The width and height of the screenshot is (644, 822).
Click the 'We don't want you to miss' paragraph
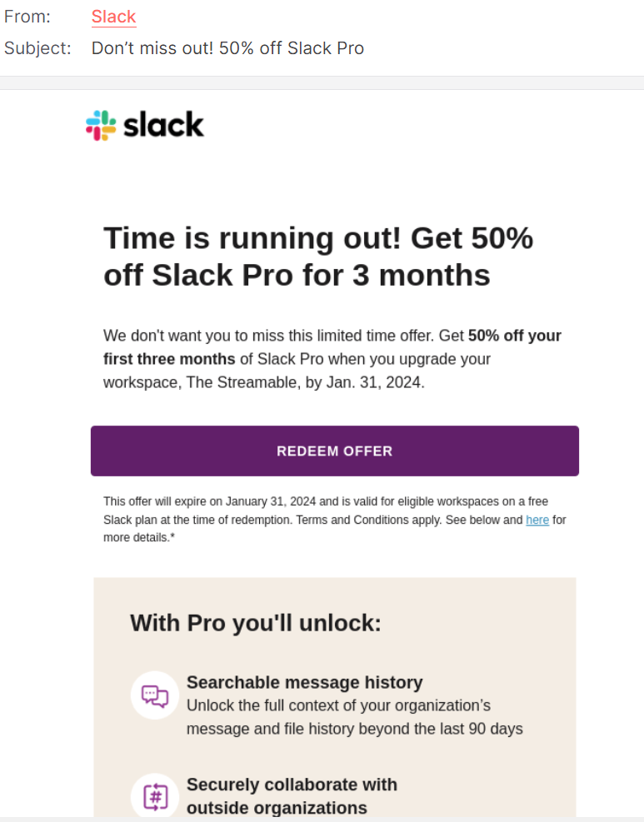267,336
